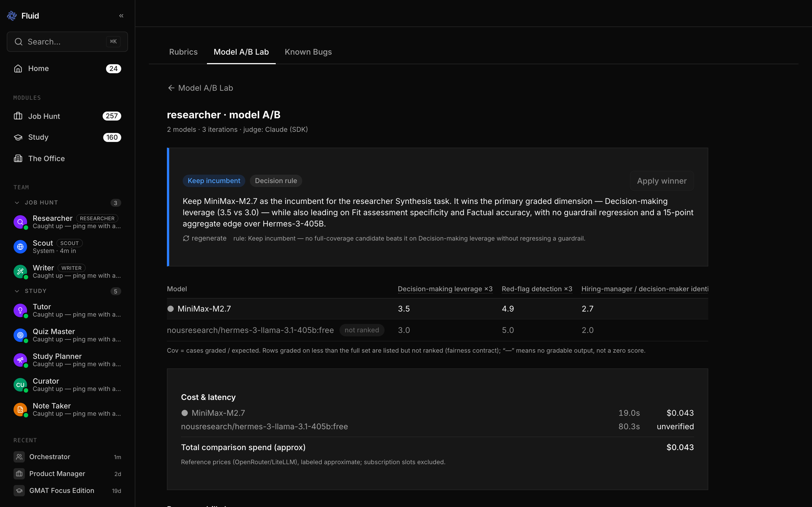Sort by Red-flag detection column header
The image size is (812, 507).
pos(537,289)
